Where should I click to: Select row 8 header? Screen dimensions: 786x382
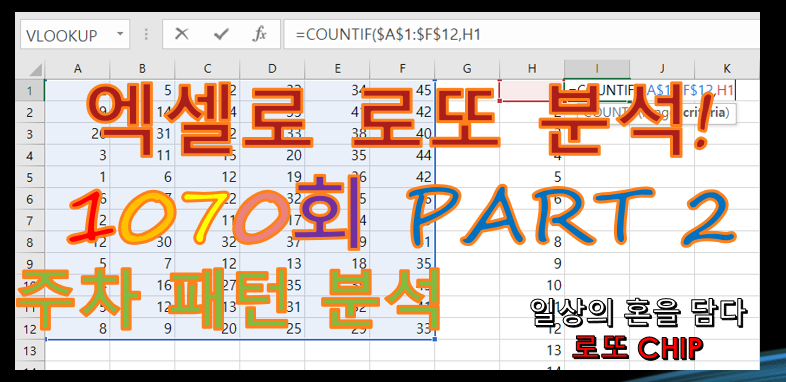point(30,242)
